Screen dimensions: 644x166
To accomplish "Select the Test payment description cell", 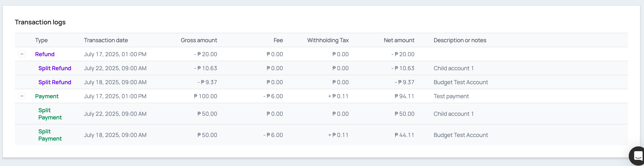I will (x=451, y=96).
